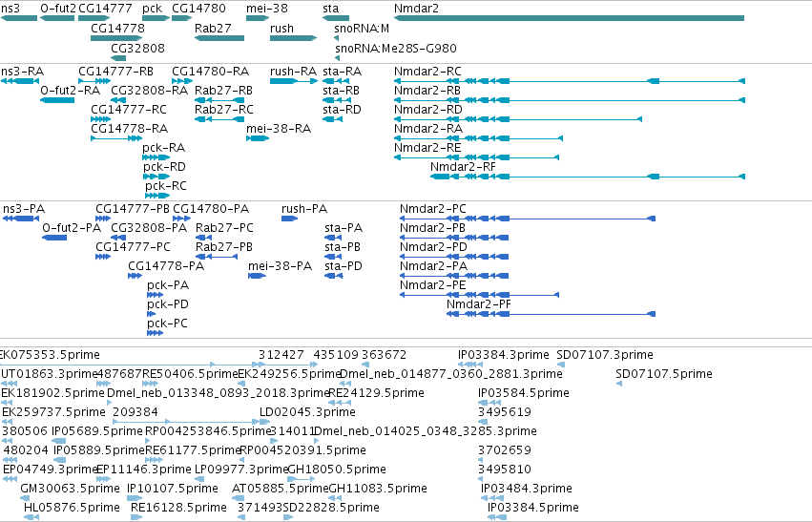
Task: Click the snoRNA:Me28S-G980 label
Action: point(396,48)
